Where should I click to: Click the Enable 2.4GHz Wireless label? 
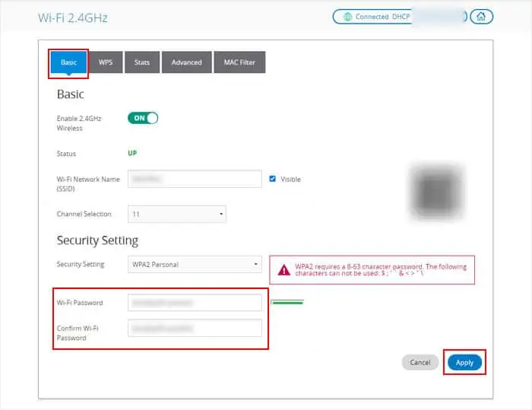[x=79, y=123]
